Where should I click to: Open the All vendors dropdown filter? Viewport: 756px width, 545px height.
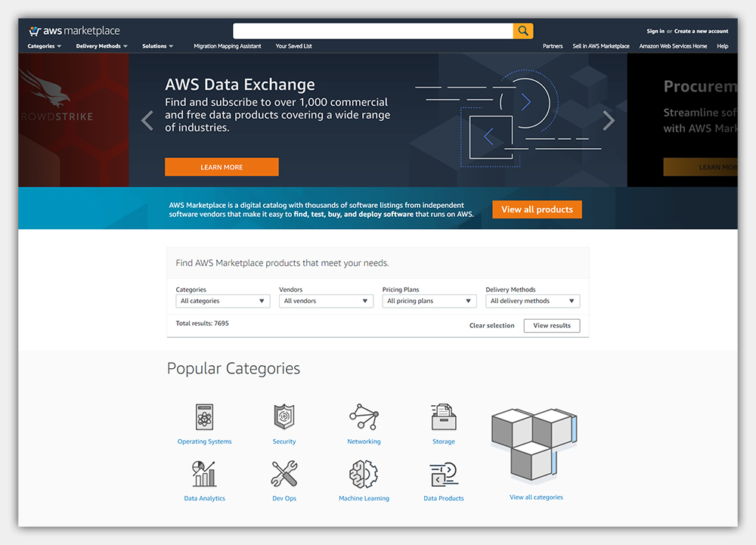tap(326, 301)
